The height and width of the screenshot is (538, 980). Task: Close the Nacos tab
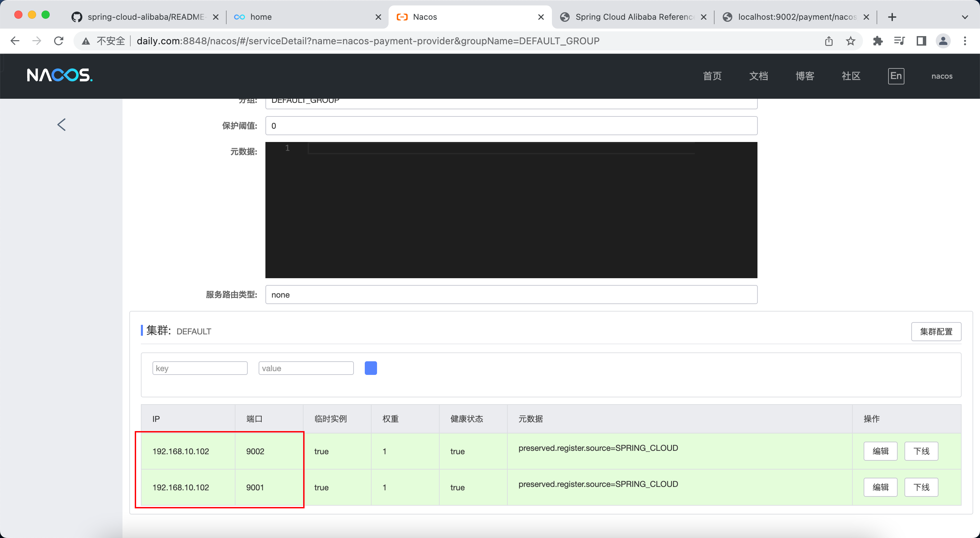coord(541,17)
